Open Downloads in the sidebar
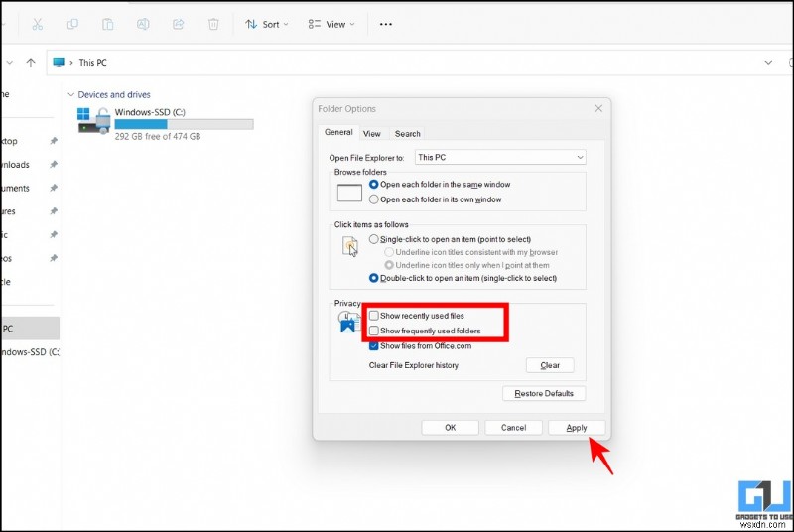Image resolution: width=794 pixels, height=532 pixels. 15,165
